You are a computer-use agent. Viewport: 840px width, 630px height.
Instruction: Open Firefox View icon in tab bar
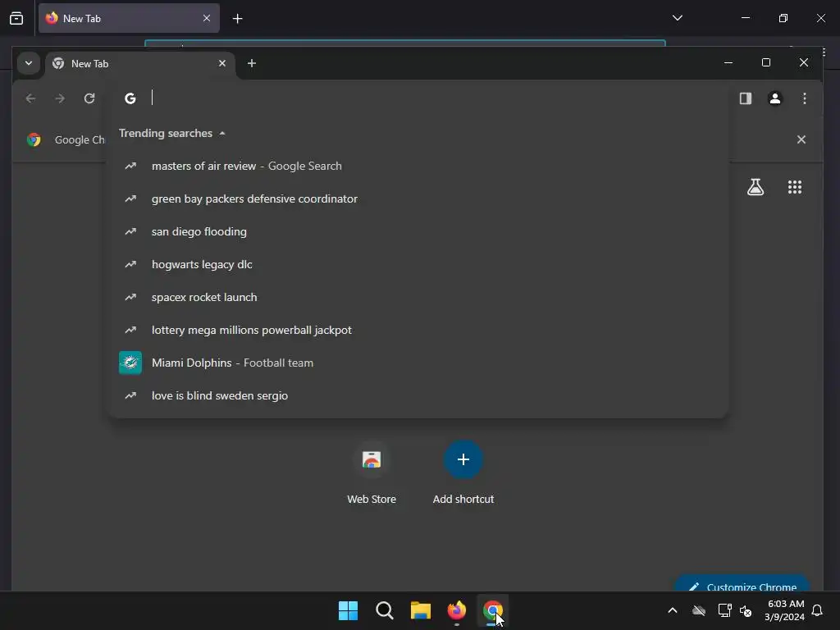16,19
